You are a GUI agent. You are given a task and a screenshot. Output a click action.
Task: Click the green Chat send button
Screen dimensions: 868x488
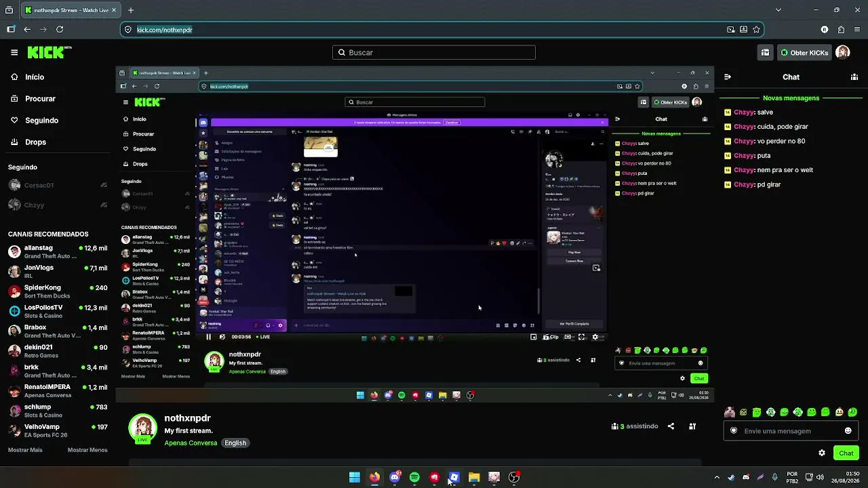click(846, 453)
